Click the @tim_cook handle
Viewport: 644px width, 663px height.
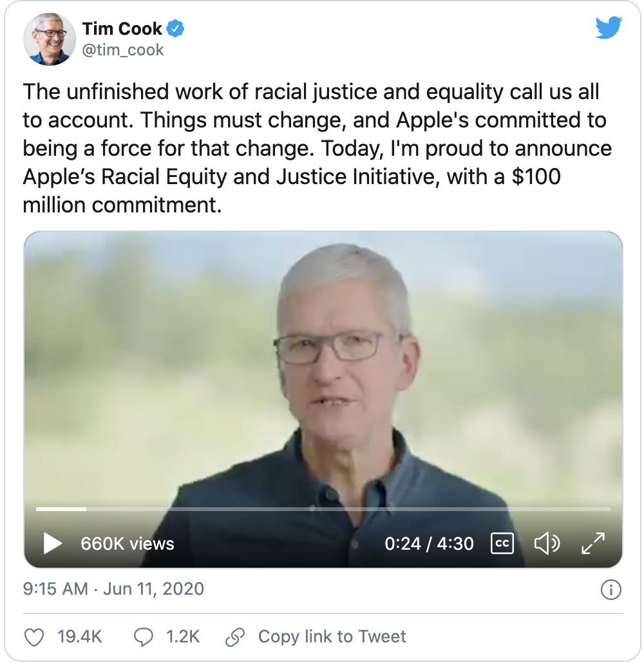123,50
